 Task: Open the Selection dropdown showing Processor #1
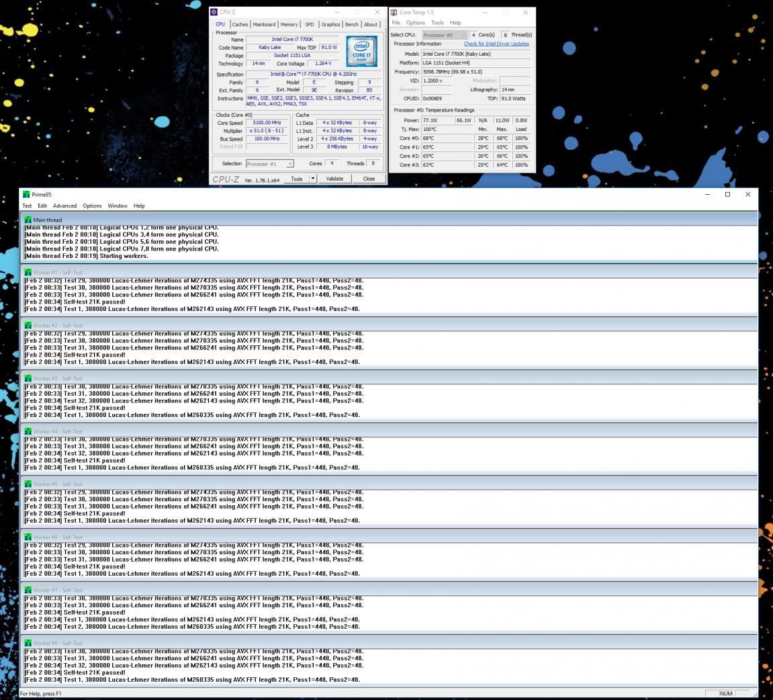[270, 164]
